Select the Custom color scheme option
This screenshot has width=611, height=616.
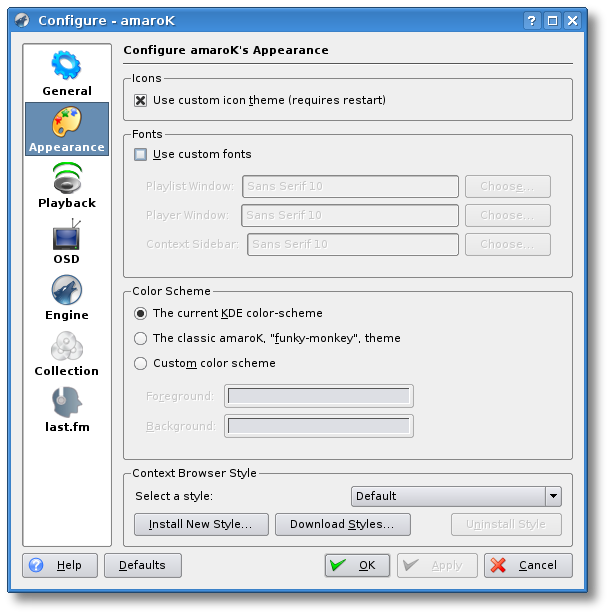[141, 363]
